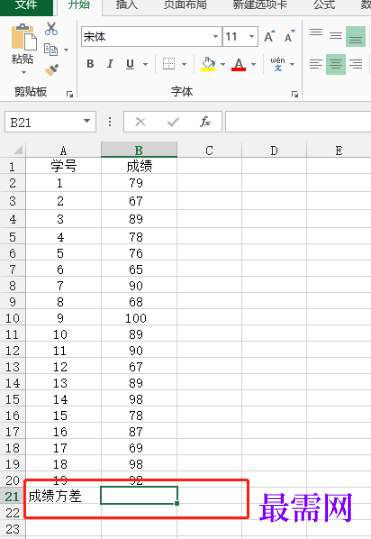
Task: Increase font size icon
Action: pyautogui.click(x=270, y=36)
